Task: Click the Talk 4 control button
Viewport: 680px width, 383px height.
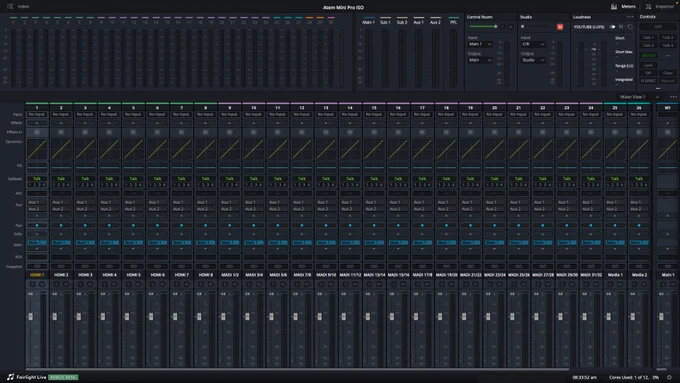Action: pos(668,45)
